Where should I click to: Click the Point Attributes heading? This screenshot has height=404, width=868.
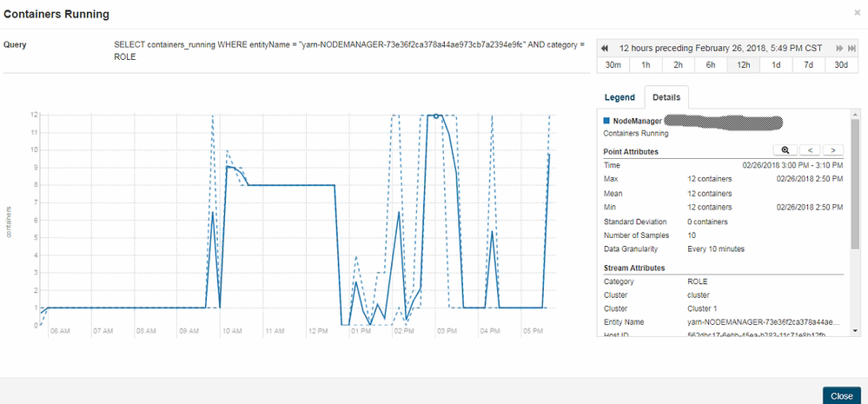tap(631, 151)
